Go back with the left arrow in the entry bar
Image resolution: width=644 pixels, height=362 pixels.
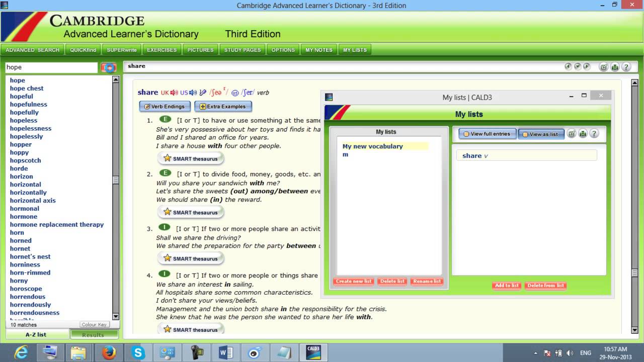[568, 66]
